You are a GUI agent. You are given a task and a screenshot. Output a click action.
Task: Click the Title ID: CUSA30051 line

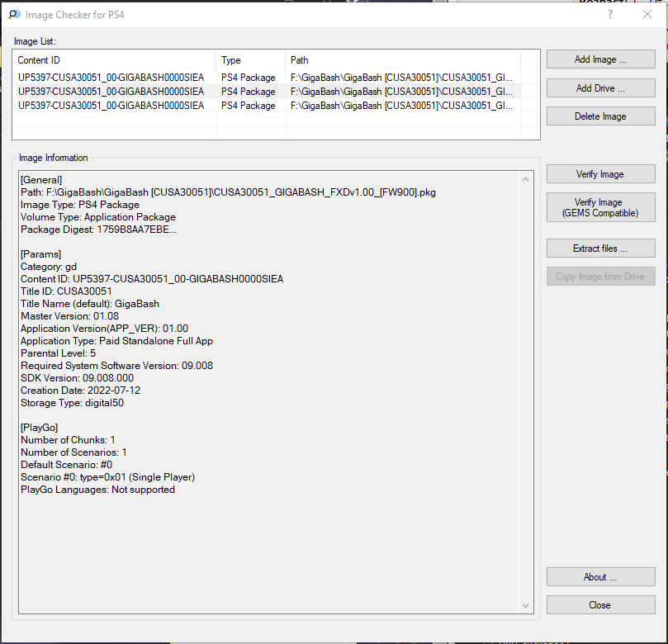coord(66,291)
